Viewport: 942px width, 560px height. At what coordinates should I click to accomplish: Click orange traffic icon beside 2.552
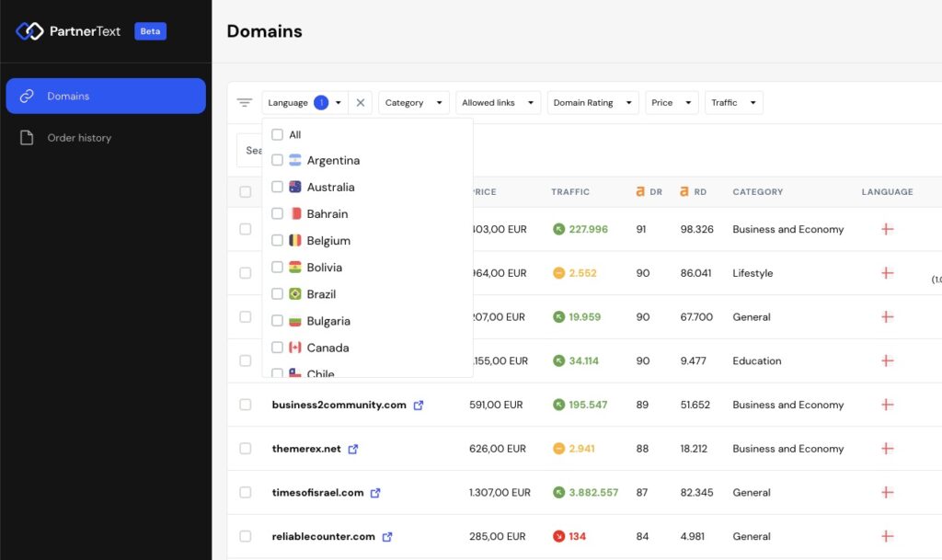(x=558, y=272)
